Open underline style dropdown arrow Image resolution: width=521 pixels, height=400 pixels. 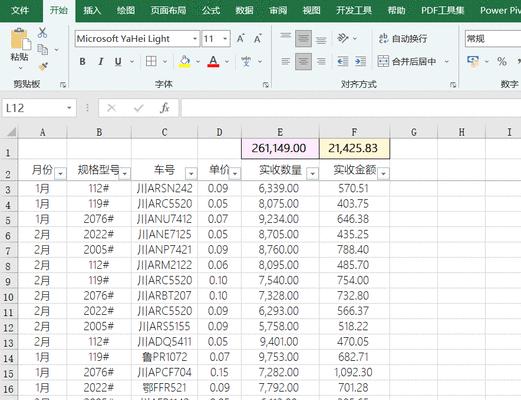tap(132, 62)
